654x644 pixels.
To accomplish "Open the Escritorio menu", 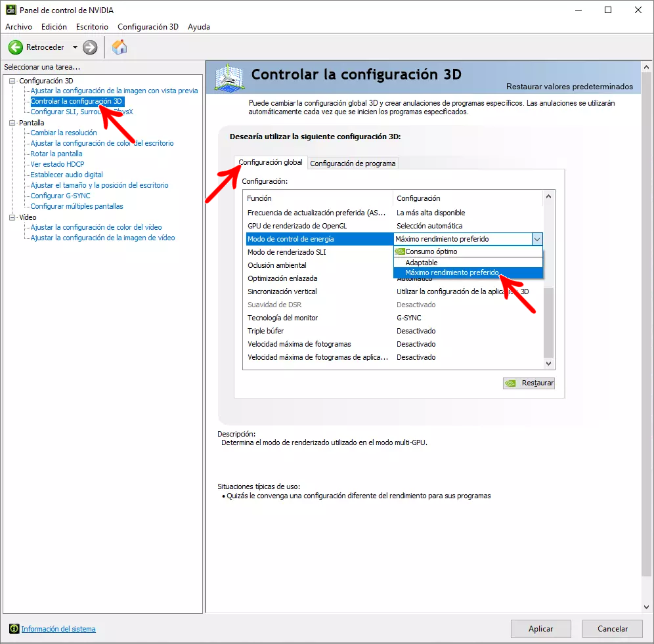I will pyautogui.click(x=92, y=27).
